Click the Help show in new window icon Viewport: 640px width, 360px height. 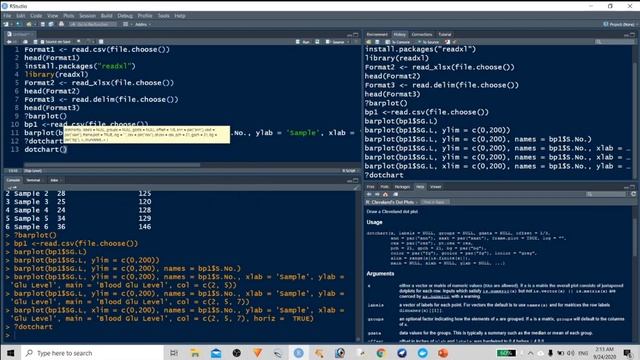(x=396, y=194)
